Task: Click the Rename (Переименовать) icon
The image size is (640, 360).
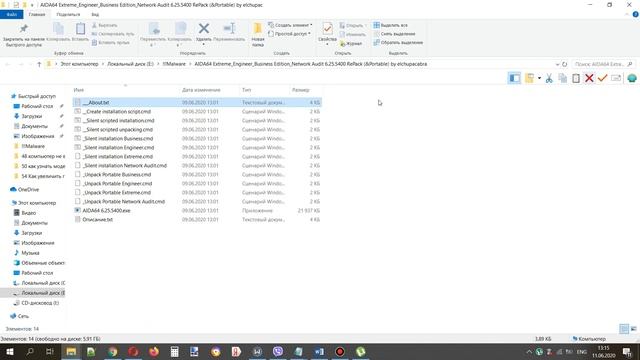Action: tap(229, 28)
